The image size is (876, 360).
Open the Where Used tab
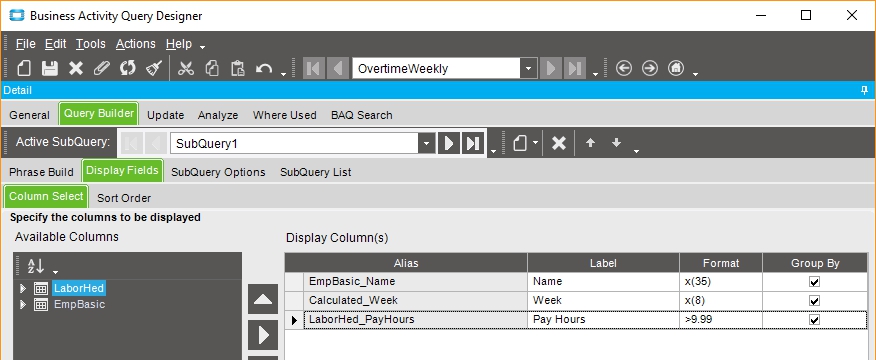coord(284,115)
